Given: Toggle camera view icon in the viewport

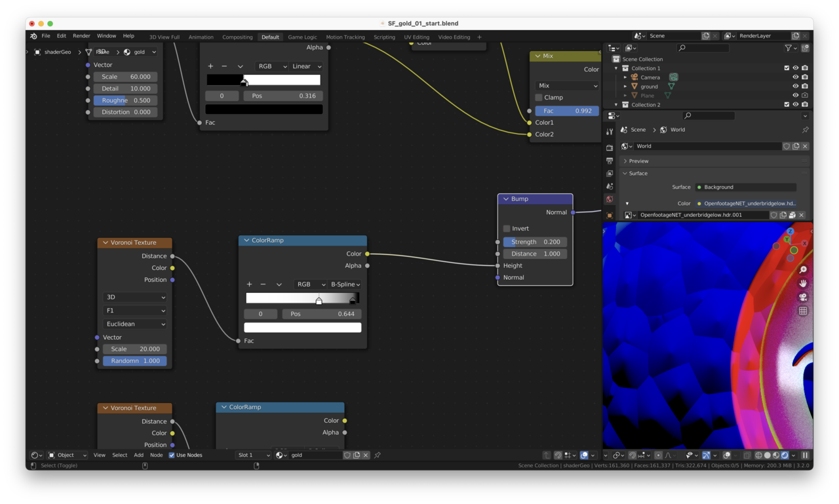Looking at the screenshot, I should 803,297.
